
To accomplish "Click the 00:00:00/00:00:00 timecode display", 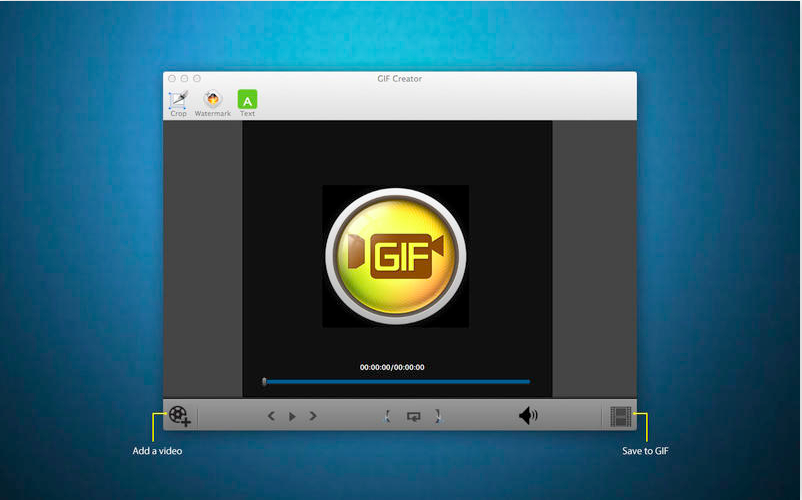I will (392, 367).
